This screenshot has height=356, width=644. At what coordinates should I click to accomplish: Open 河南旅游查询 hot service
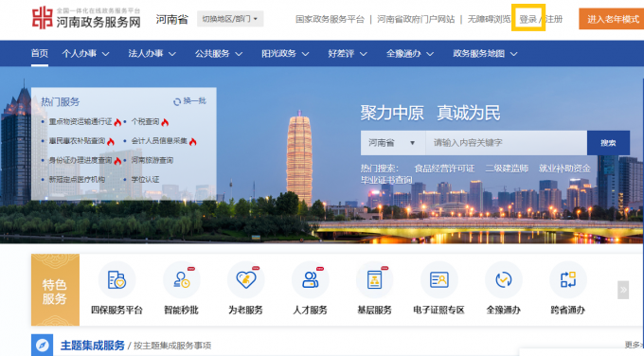152,160
